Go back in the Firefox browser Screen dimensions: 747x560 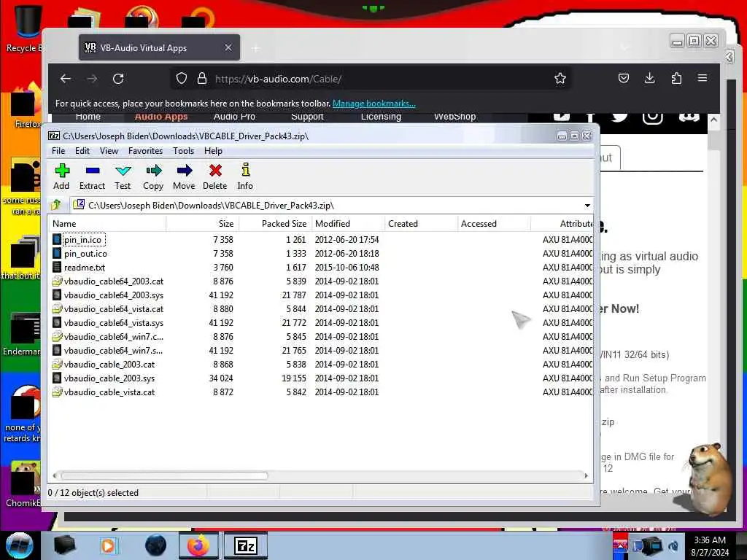point(66,79)
